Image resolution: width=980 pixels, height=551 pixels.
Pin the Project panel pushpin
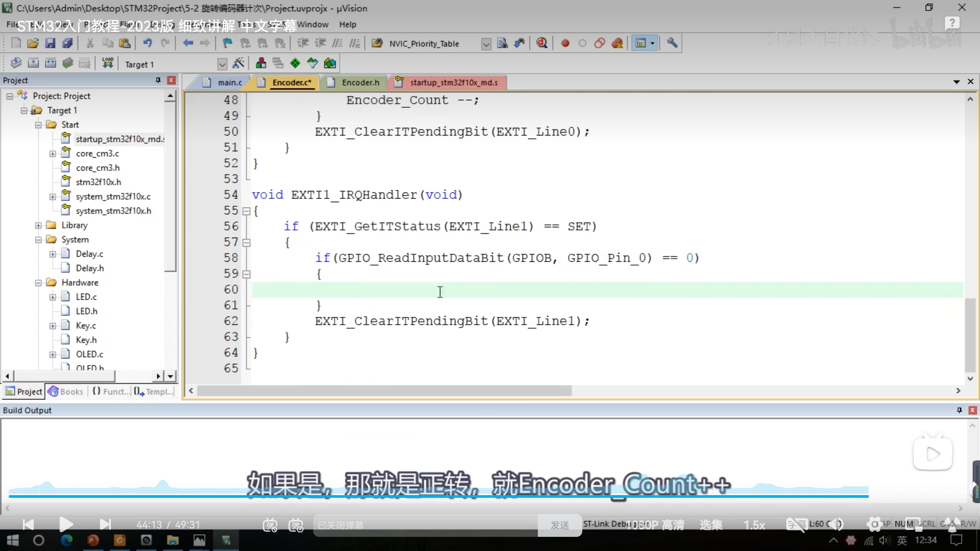pyautogui.click(x=158, y=80)
